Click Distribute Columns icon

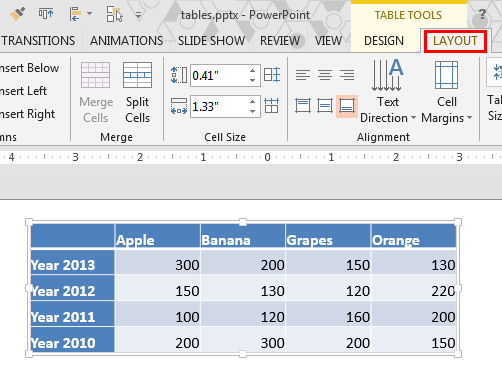coord(272,106)
